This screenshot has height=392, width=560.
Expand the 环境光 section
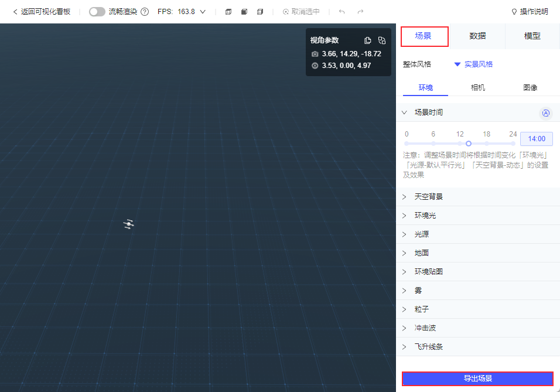[x=478, y=216]
